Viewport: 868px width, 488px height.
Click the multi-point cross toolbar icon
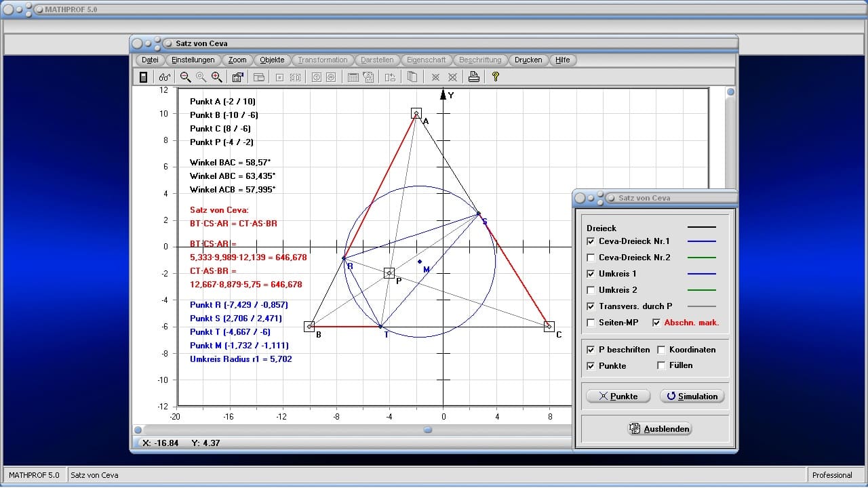point(452,77)
